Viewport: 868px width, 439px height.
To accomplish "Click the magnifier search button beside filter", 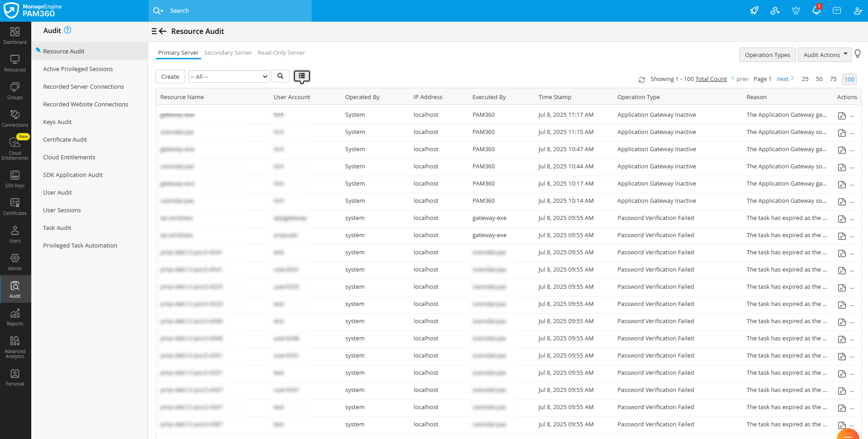I will tap(280, 76).
